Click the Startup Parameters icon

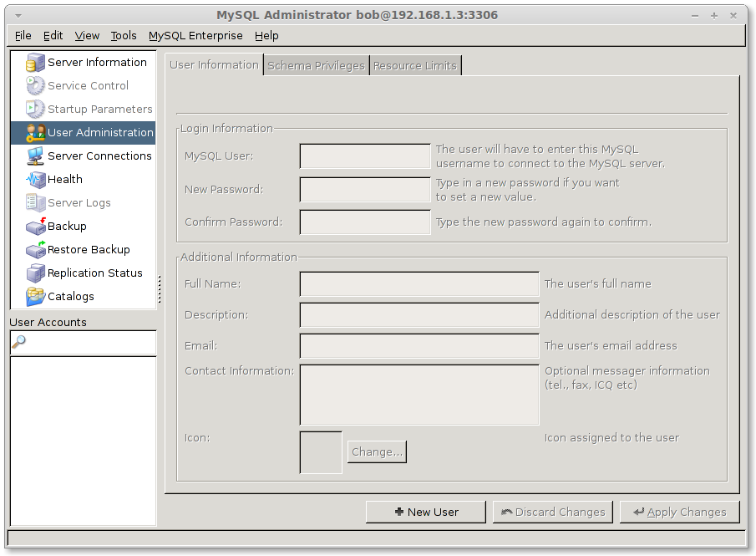click(x=35, y=109)
